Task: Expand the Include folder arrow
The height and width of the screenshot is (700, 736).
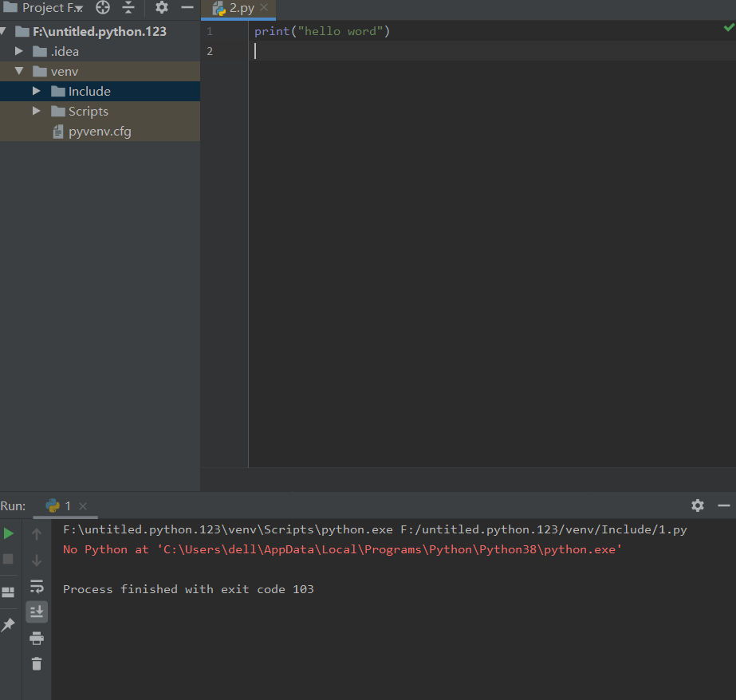Action: tap(37, 91)
